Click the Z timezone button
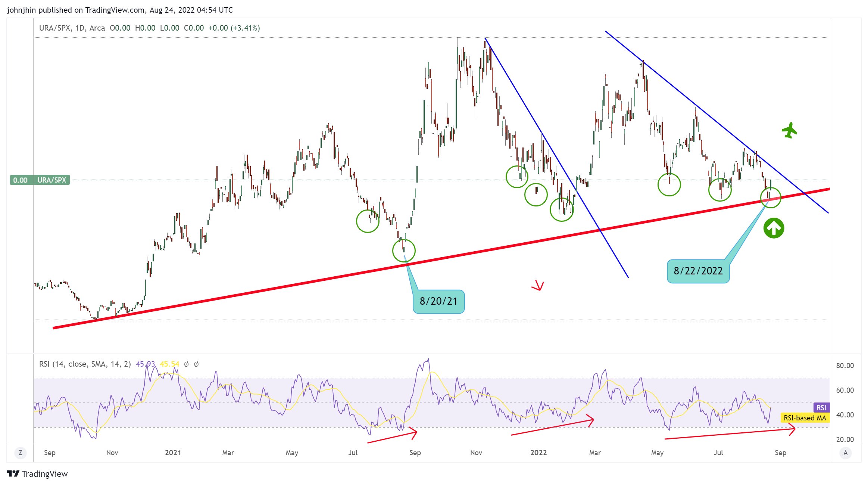Viewport: 868px width, 485px height. [20, 453]
